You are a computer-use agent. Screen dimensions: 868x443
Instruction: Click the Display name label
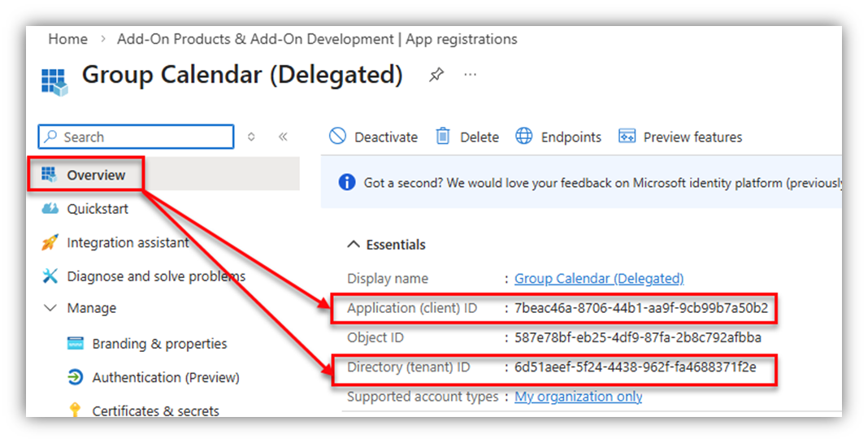point(388,279)
